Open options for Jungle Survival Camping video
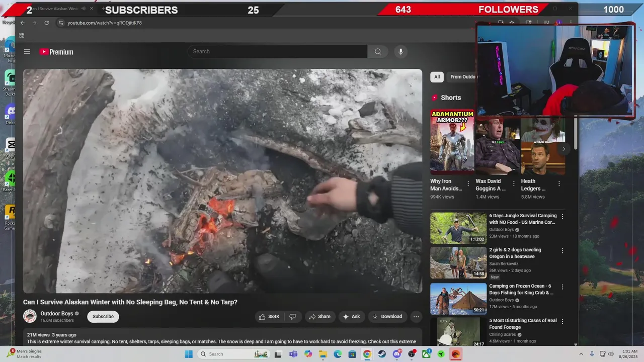This screenshot has height=362, width=644. pyautogui.click(x=562, y=217)
